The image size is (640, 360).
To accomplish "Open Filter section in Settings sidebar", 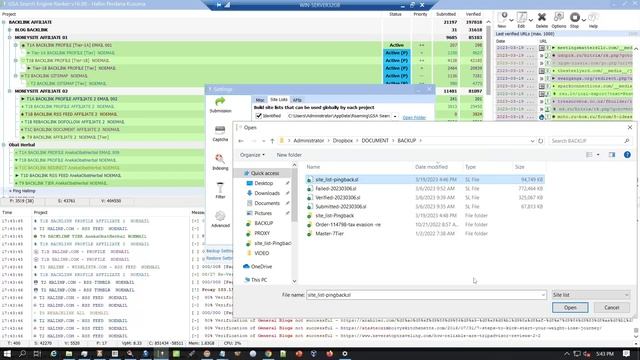I will (220, 191).
